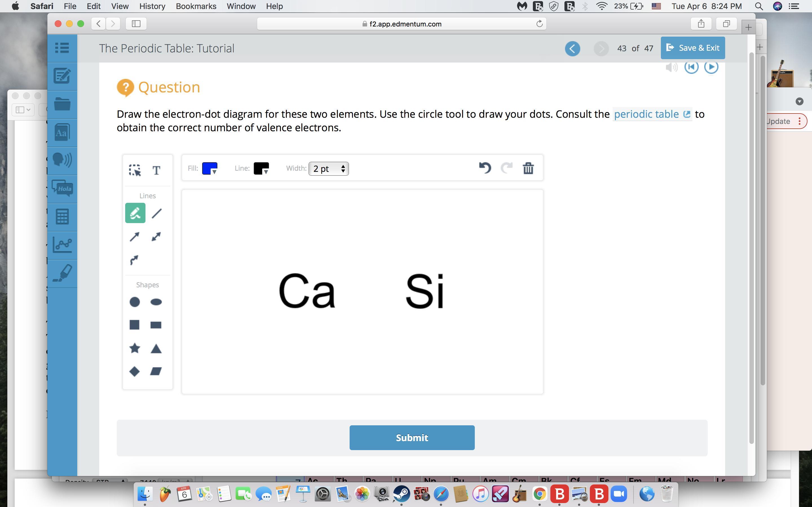The height and width of the screenshot is (507, 812).
Task: Submit the answer
Action: [412, 438]
